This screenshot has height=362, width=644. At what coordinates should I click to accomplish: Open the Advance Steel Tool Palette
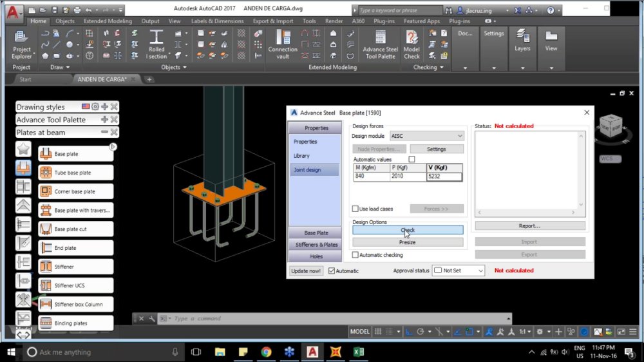pos(381,44)
